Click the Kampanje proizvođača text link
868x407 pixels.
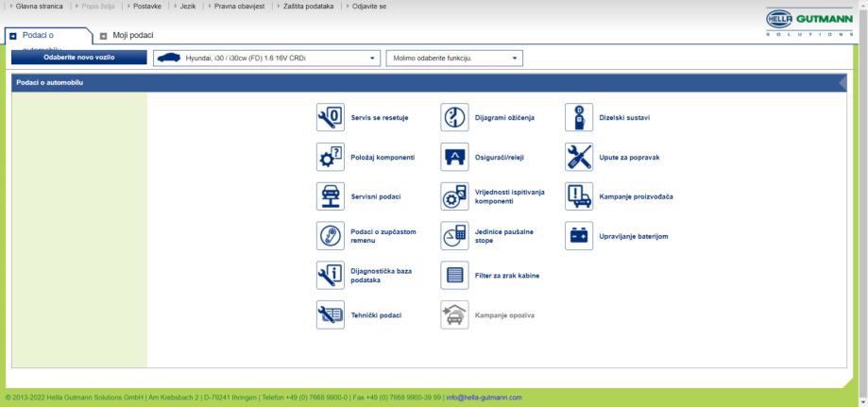(x=636, y=196)
